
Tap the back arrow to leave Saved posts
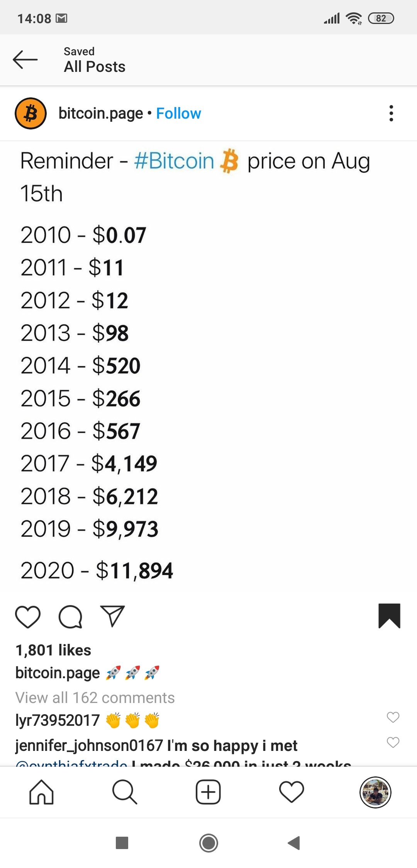(25, 60)
